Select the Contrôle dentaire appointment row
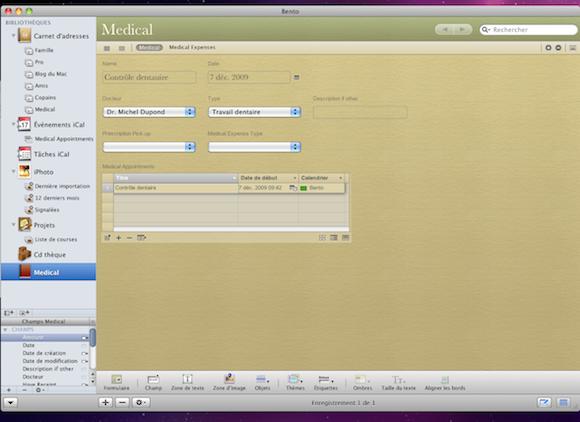 click(229, 188)
